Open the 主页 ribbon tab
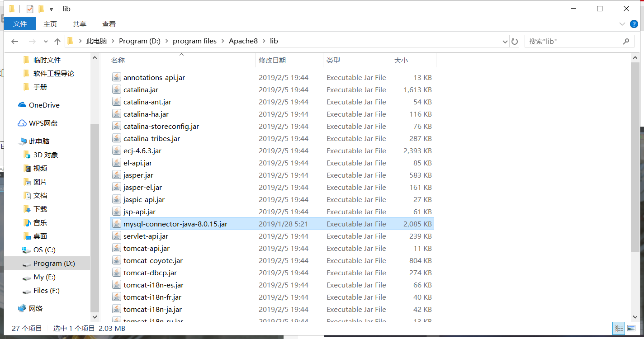This screenshot has width=644, height=339. [50, 24]
